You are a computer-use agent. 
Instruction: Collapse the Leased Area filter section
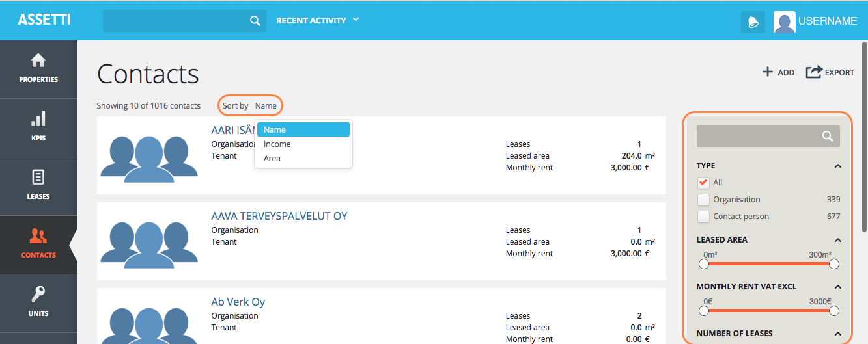tap(837, 240)
